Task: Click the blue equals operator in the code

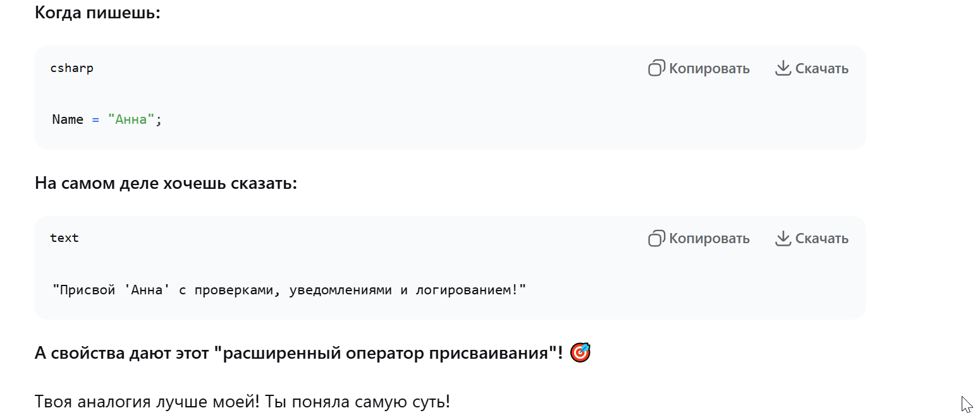Action: (x=95, y=119)
